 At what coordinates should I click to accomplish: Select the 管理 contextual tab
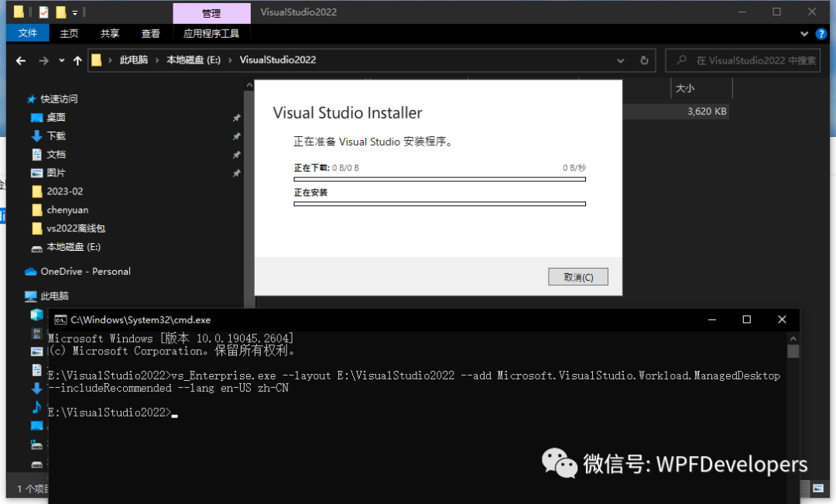click(211, 13)
